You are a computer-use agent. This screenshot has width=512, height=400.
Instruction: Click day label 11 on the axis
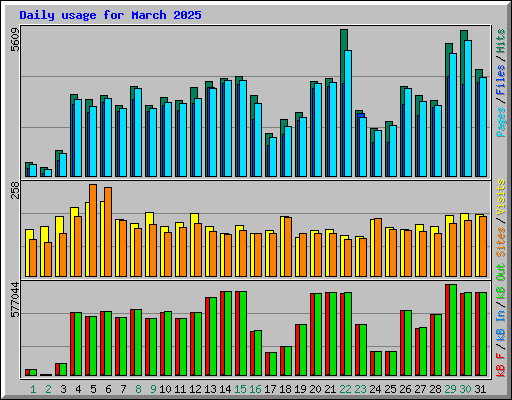(x=180, y=389)
